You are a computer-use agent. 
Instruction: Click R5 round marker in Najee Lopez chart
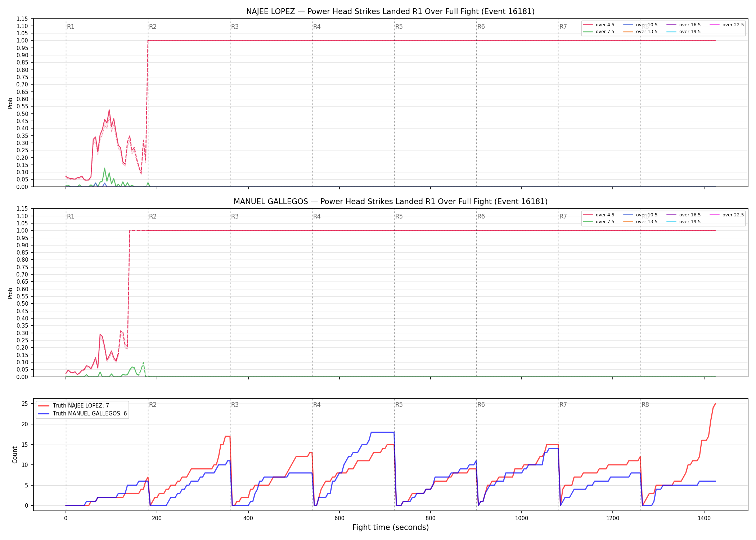point(399,27)
